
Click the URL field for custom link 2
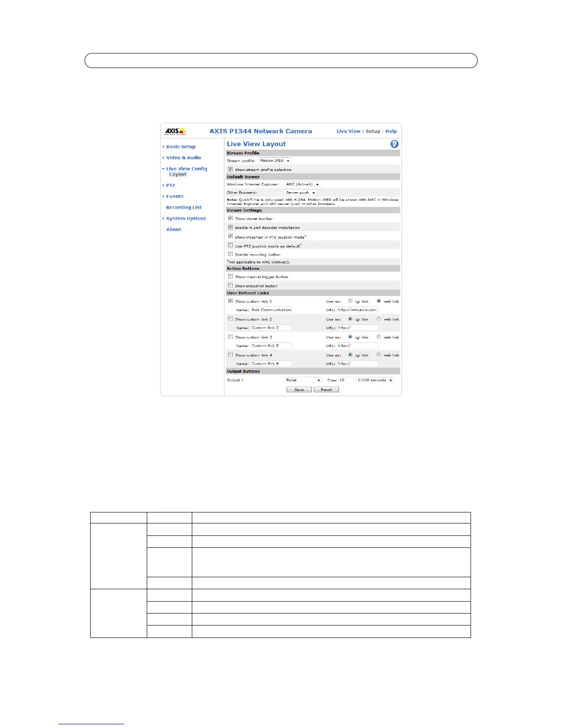(x=357, y=328)
